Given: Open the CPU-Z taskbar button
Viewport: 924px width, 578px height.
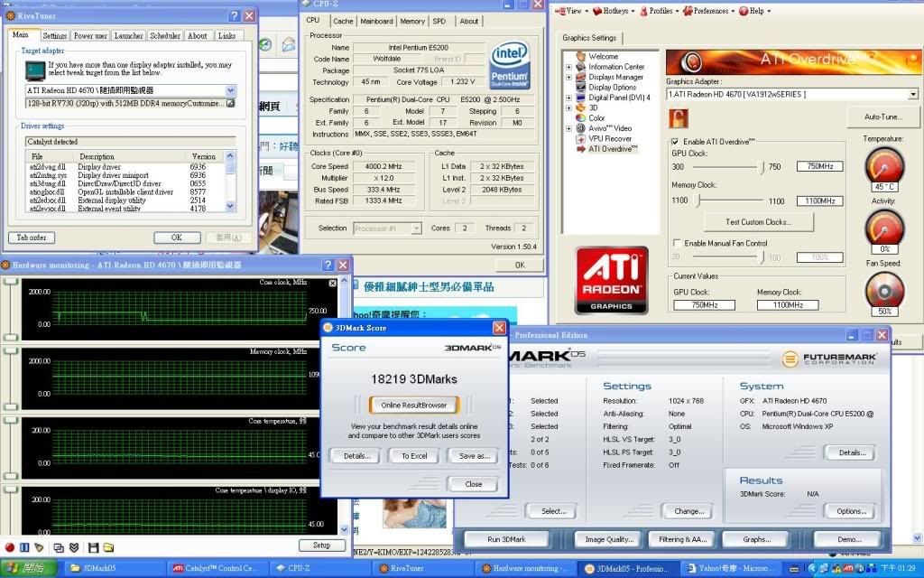Looking at the screenshot, I should [x=322, y=569].
